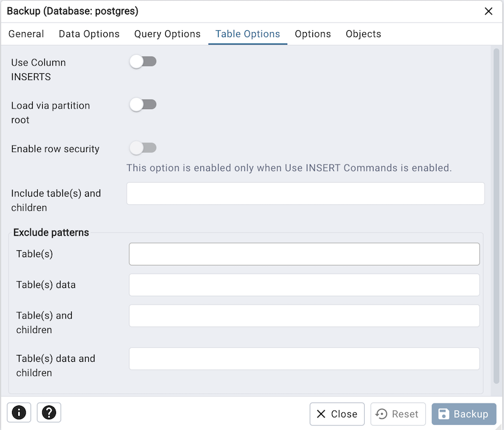504x430 pixels.
Task: Select the Query Options tab
Action: click(x=167, y=34)
